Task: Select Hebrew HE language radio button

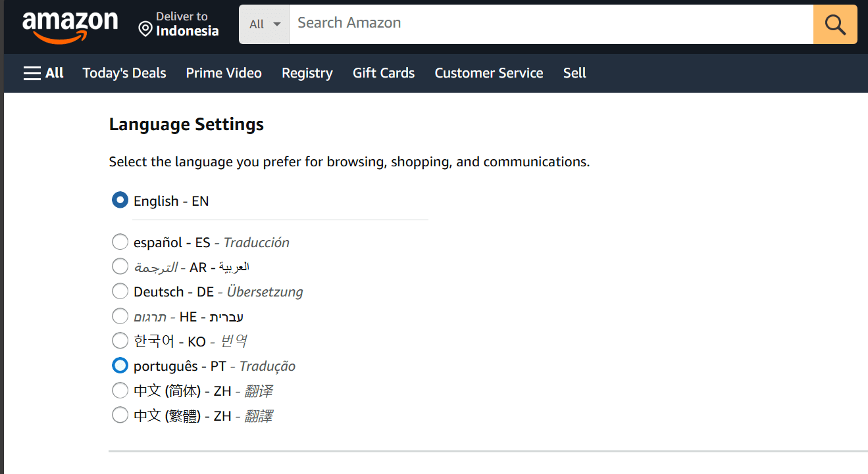Action: pyautogui.click(x=120, y=316)
